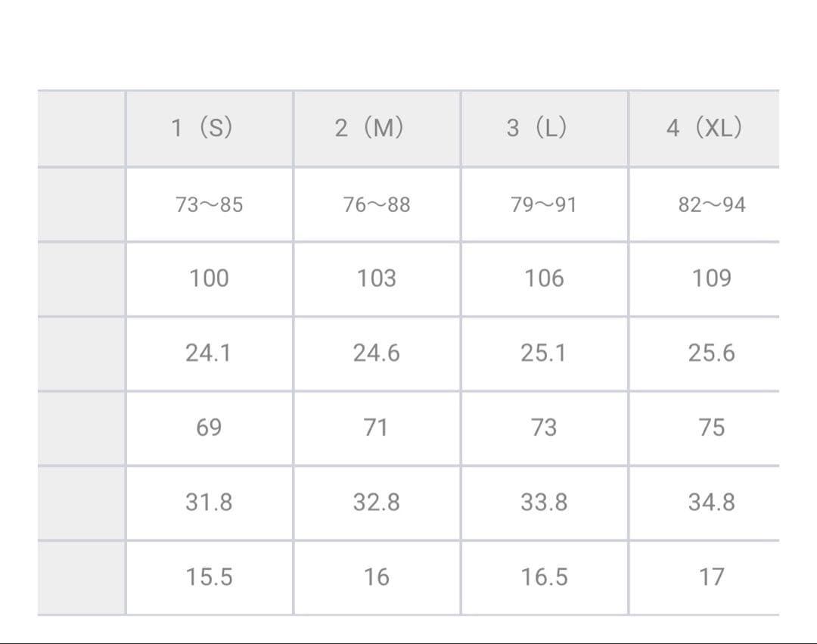
Task: Click the cell showing 109
Action: [712, 278]
